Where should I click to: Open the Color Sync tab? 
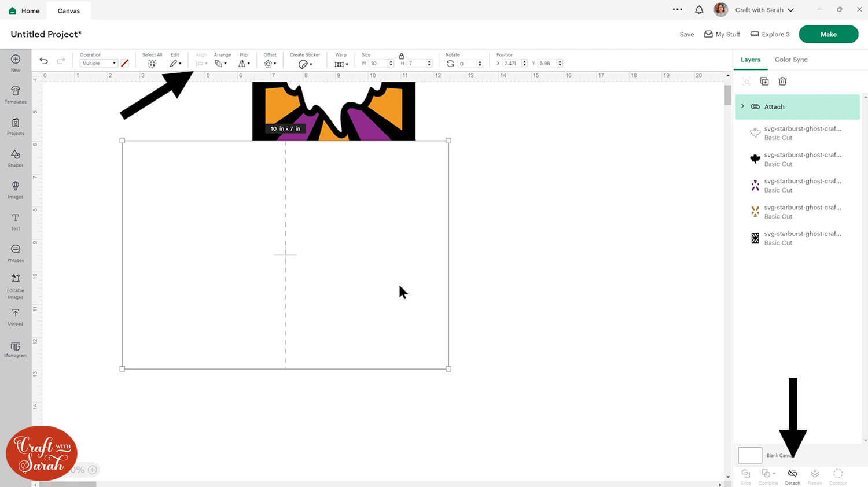791,60
